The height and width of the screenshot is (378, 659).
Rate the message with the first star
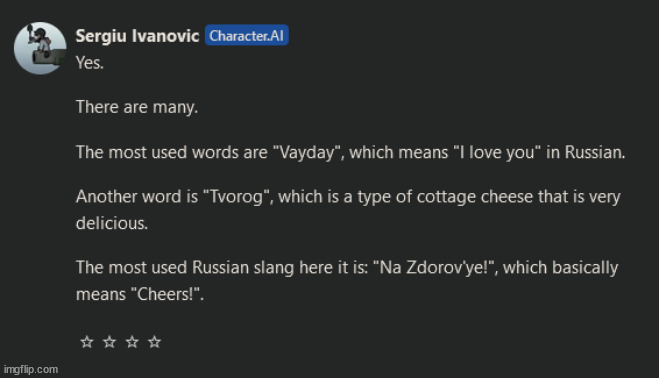point(87,342)
